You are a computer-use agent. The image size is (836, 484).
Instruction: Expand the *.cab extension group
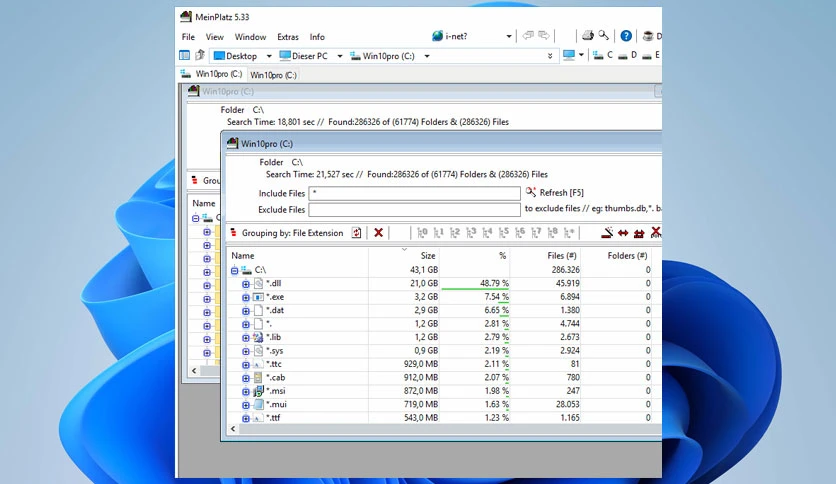click(x=246, y=378)
